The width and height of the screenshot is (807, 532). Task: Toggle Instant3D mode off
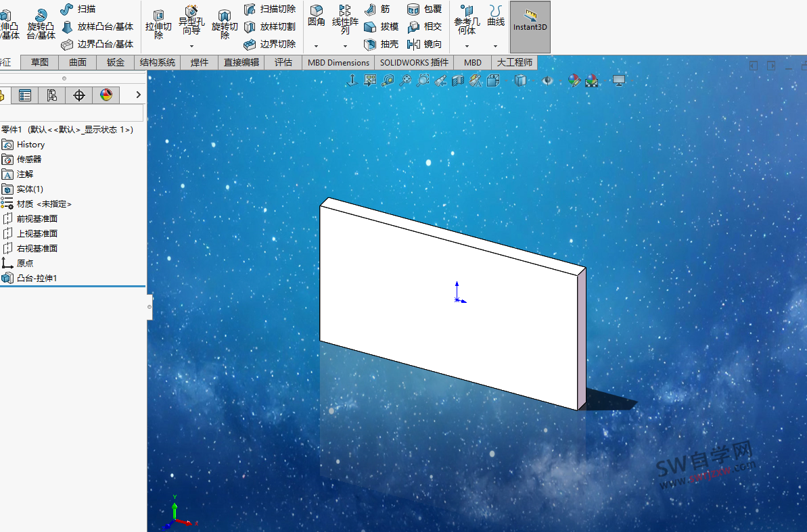530,27
